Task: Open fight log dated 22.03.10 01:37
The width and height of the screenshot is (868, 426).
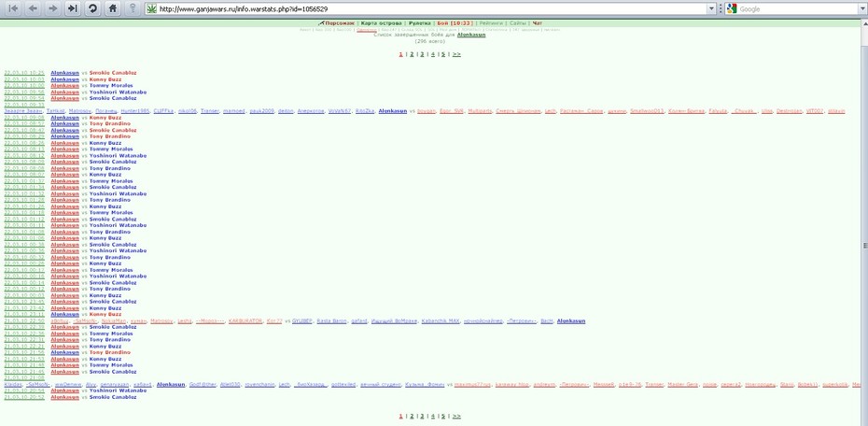Action: (24, 181)
